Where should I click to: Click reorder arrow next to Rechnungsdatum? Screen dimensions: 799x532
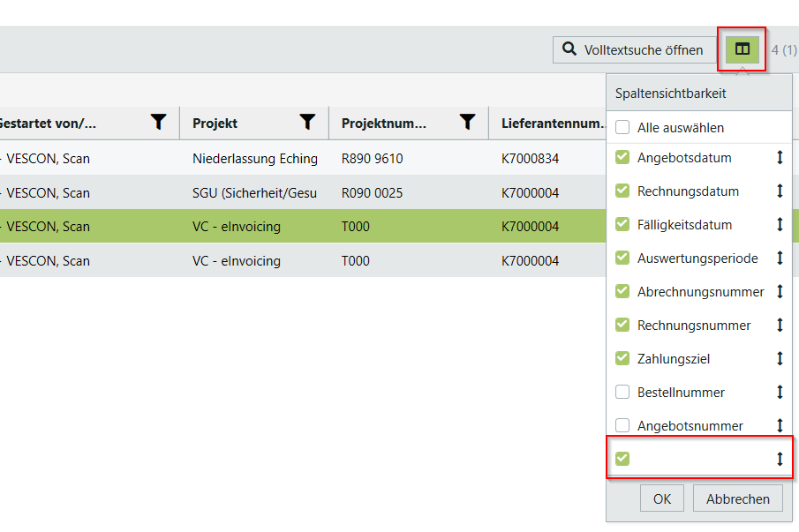point(780,191)
